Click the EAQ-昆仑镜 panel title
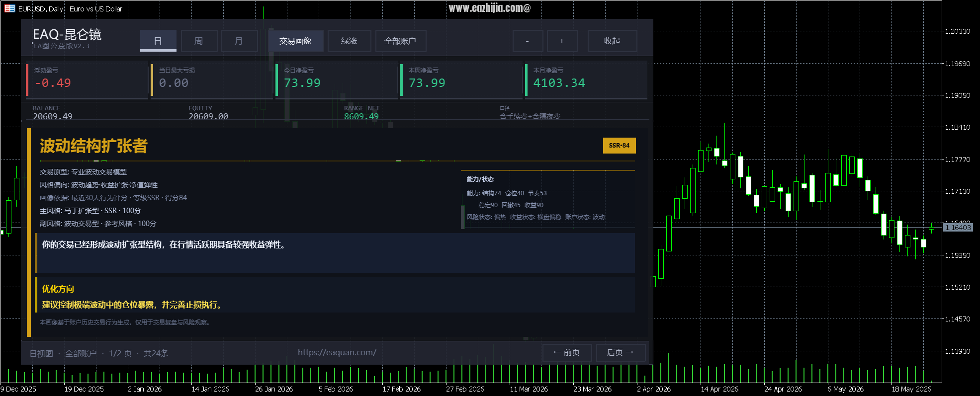Image resolution: width=980 pixels, height=396 pixels. [x=67, y=34]
